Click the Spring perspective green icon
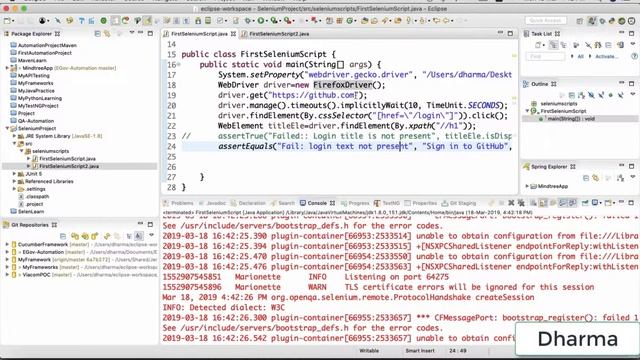Viewport: 640px width, 360px height. pyautogui.click(x=621, y=21)
